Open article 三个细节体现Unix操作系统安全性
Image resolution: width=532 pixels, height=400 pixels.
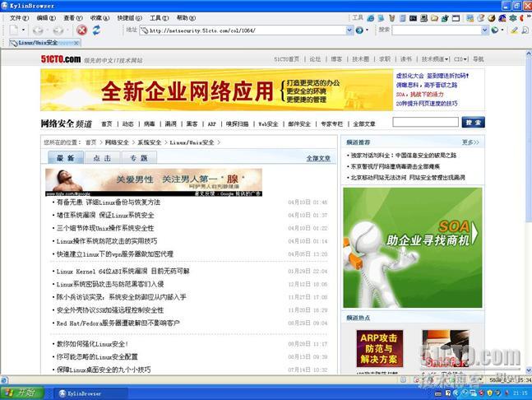105,228
